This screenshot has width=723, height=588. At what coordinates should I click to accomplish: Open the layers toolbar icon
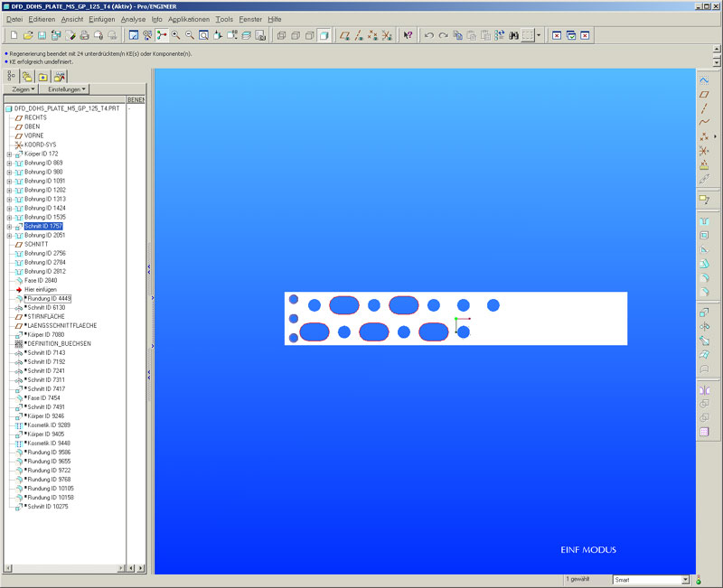tap(246, 35)
